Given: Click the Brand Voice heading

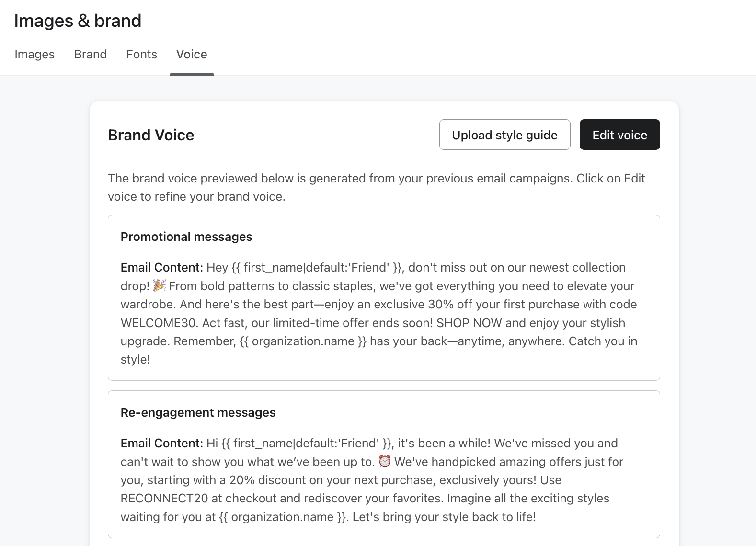Looking at the screenshot, I should tap(150, 135).
